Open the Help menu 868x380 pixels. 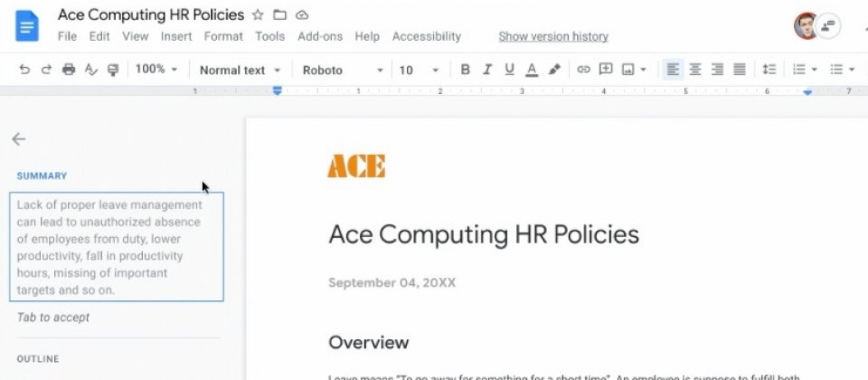[367, 36]
